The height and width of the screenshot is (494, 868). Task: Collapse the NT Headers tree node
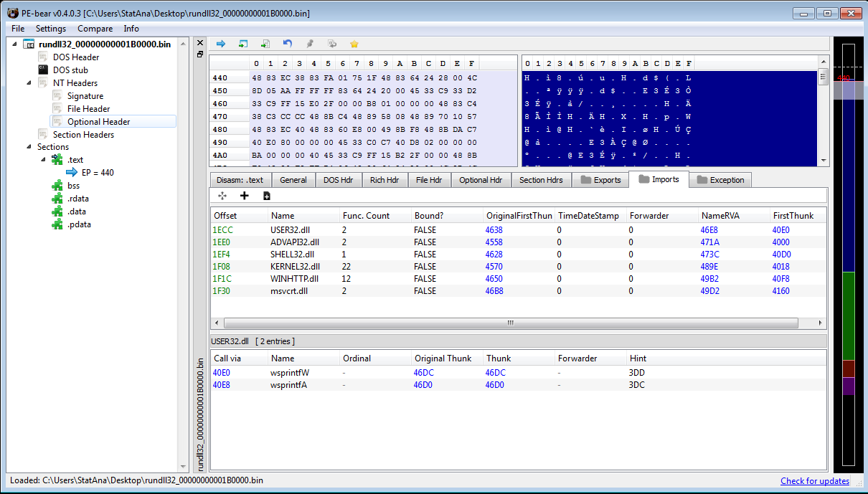point(29,83)
